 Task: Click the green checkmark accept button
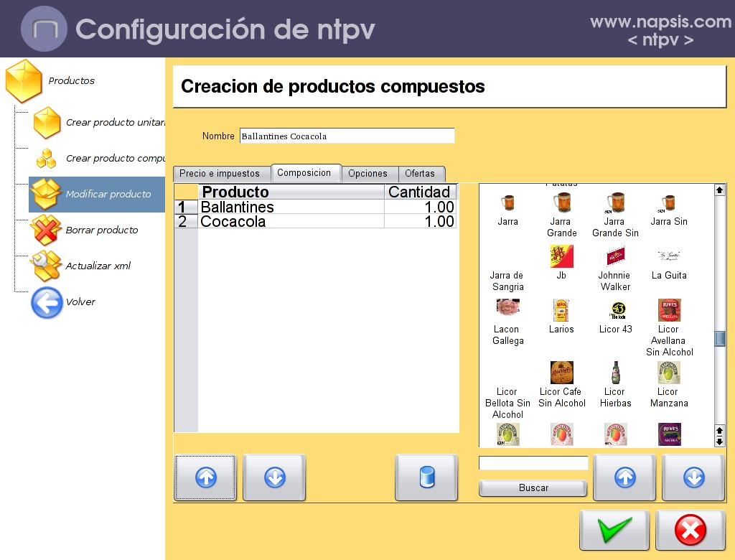coord(614,531)
